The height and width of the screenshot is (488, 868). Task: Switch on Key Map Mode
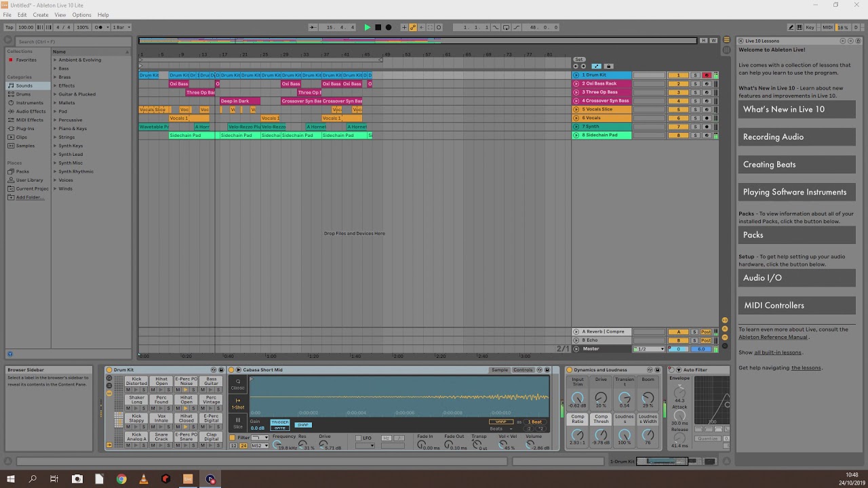coord(810,27)
